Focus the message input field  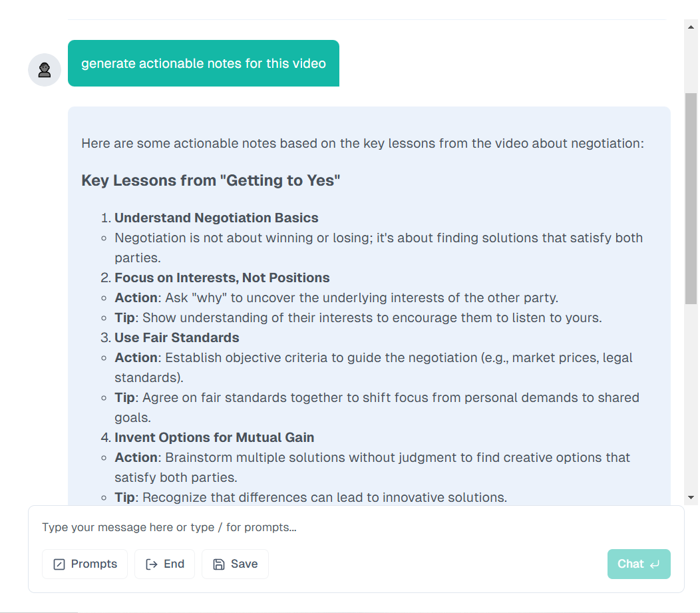356,527
